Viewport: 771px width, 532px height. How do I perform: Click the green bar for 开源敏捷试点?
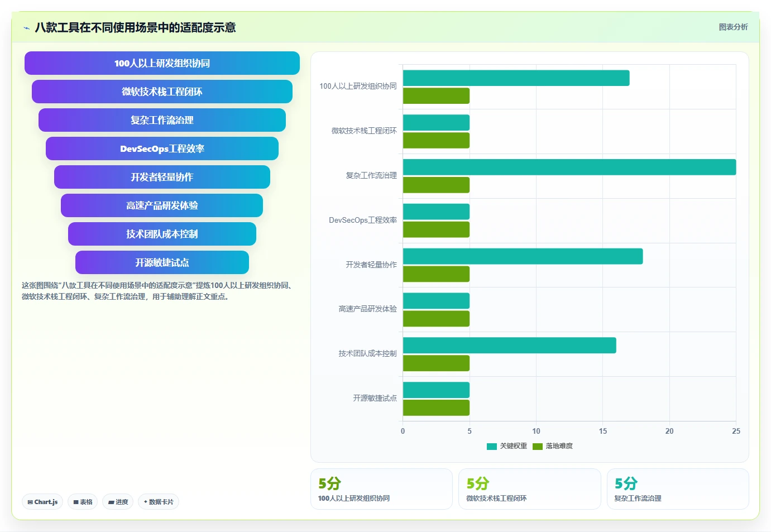click(436, 408)
